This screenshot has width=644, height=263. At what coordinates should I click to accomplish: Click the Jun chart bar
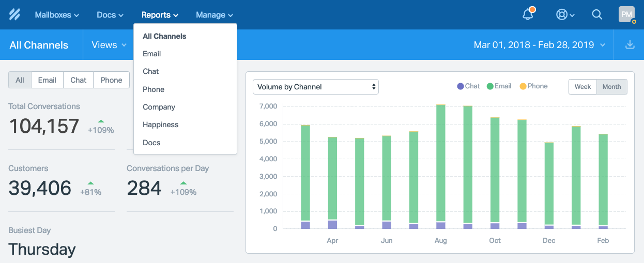[387, 182]
